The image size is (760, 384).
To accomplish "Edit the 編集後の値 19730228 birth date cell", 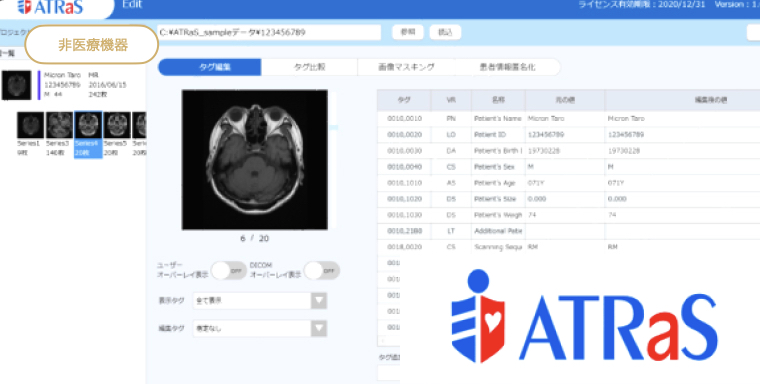I will 682,151.
